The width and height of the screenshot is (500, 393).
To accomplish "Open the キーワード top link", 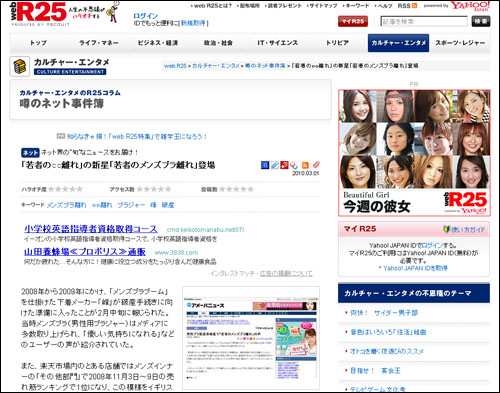I will [357, 6].
